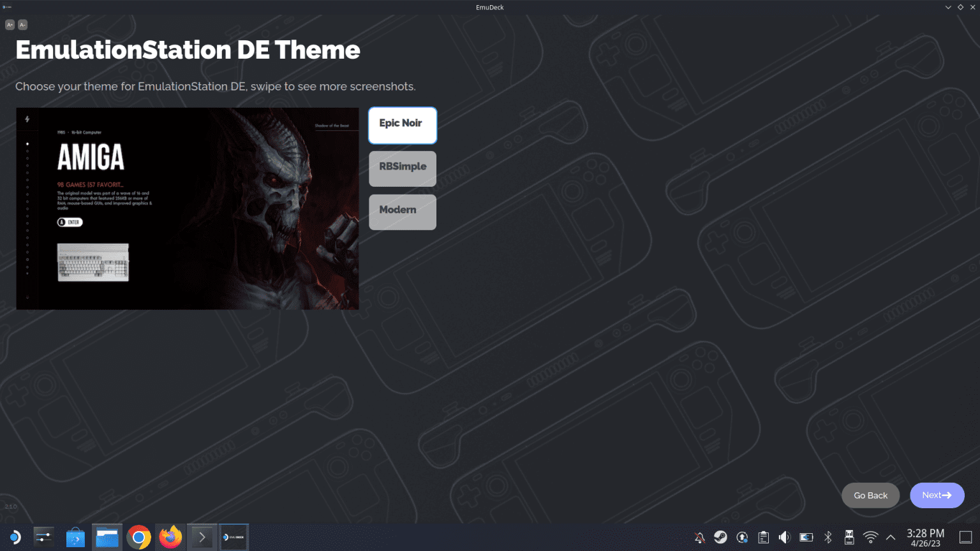
Task: Open the removable USB device tray icon
Action: pyautogui.click(x=849, y=537)
